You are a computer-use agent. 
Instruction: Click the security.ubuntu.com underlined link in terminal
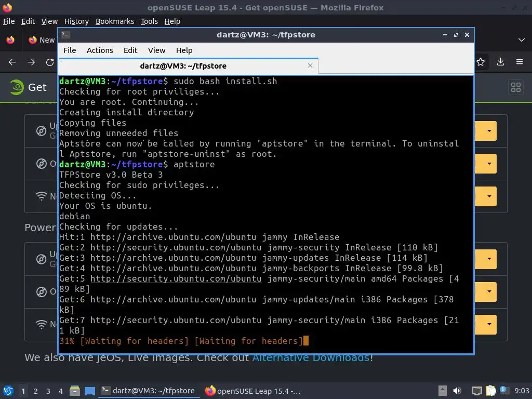[176, 278]
